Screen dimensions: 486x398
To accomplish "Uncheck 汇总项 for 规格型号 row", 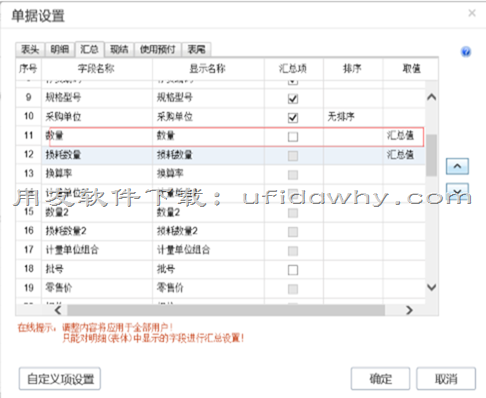I will [x=293, y=99].
